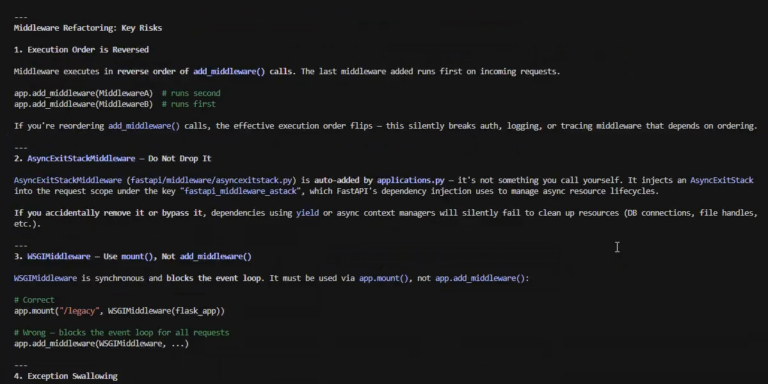Click code line app.mount("/legacy", WSGIMiddleware(flask_app))
The width and height of the screenshot is (768, 384).
(x=120, y=311)
